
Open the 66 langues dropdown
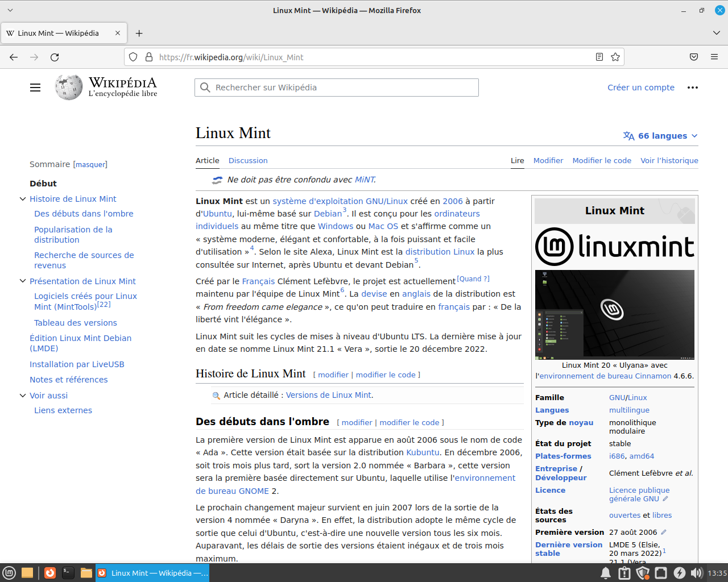click(661, 136)
